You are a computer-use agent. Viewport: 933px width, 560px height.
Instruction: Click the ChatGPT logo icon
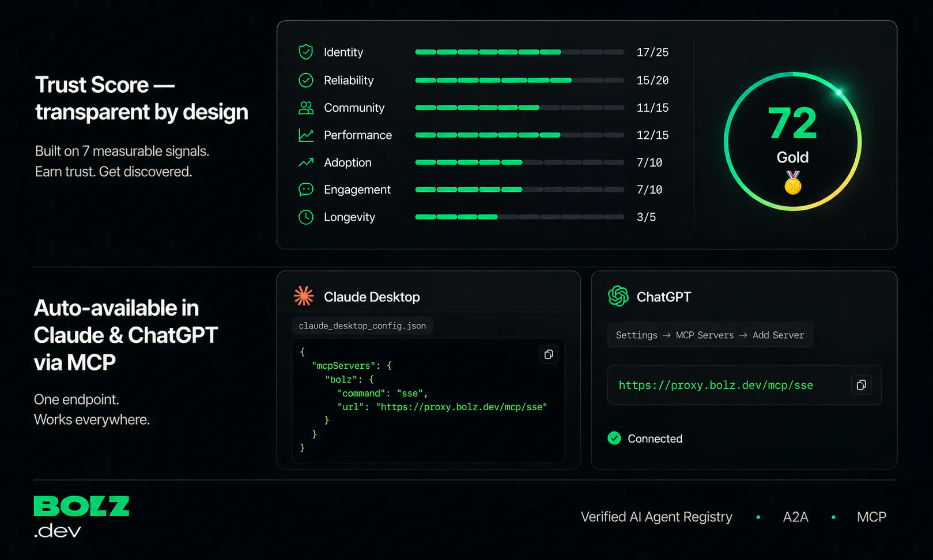click(618, 296)
